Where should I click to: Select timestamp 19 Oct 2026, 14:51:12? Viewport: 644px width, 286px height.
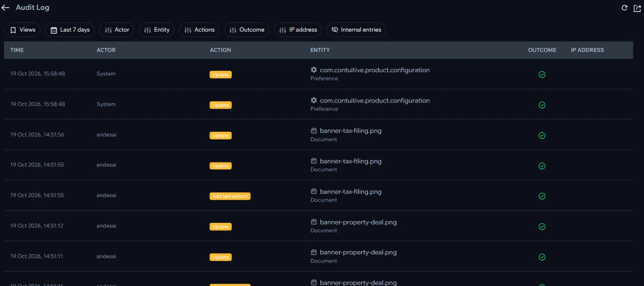coord(37,226)
